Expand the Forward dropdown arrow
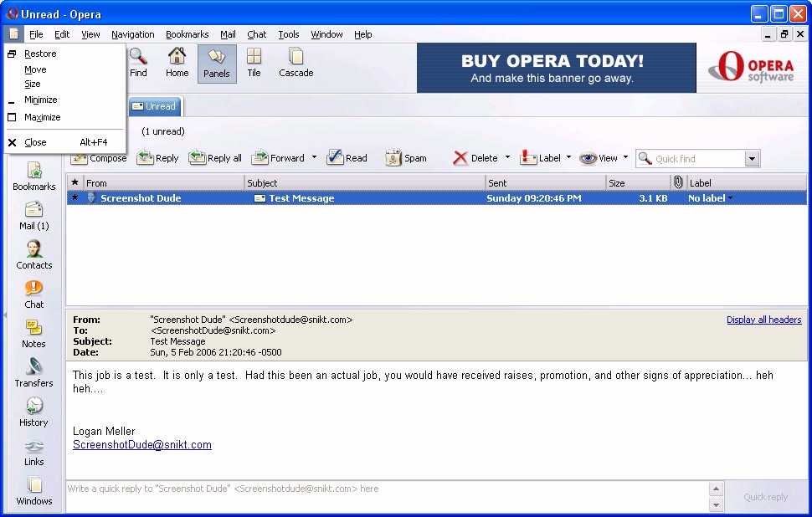 point(314,157)
